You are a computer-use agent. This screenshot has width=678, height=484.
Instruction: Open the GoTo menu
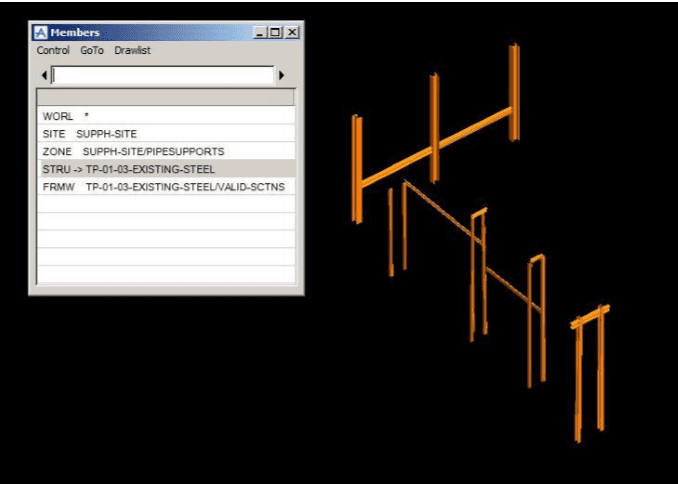pyautogui.click(x=92, y=50)
